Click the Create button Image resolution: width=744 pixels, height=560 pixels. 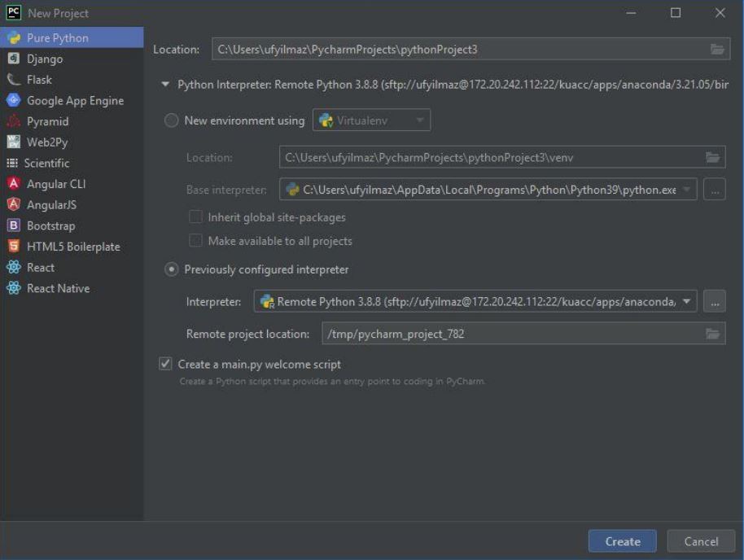tap(621, 540)
